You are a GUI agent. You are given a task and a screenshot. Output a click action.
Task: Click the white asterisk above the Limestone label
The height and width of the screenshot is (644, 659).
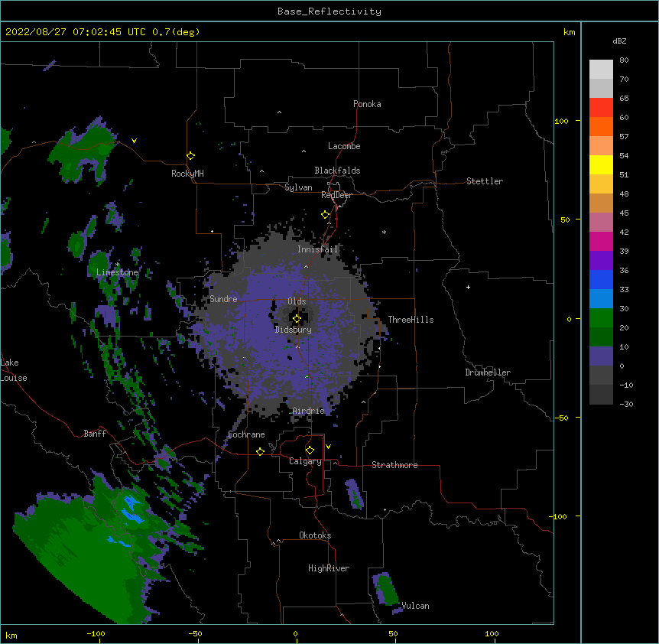[x=117, y=265]
